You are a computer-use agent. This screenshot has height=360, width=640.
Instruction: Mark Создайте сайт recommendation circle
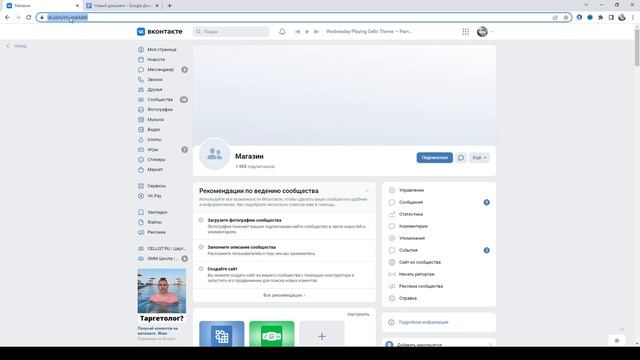click(201, 269)
